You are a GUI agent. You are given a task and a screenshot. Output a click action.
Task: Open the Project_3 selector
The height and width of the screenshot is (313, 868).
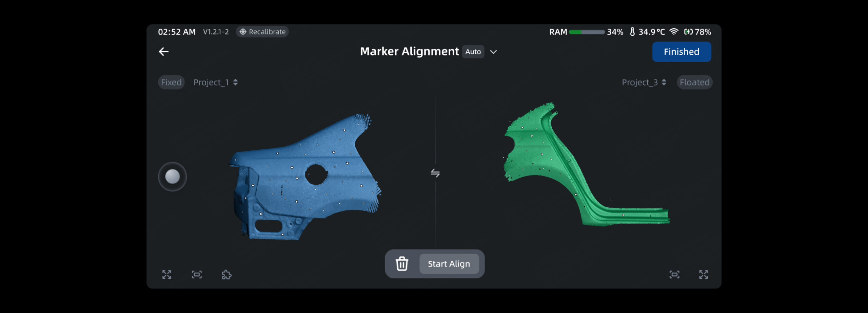[644, 82]
